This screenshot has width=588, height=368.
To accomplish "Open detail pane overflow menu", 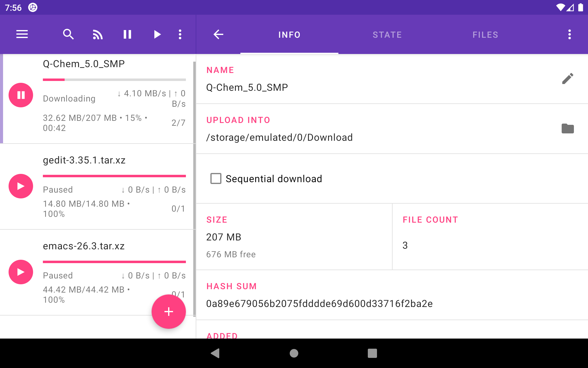I will pos(569,34).
